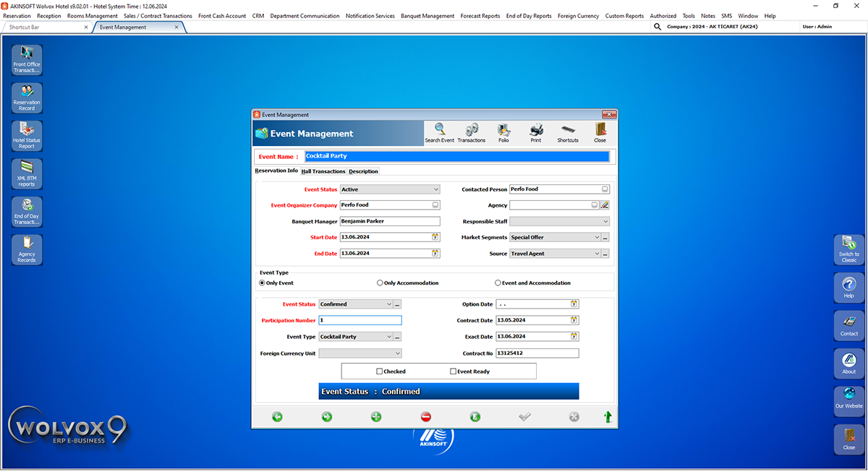868x472 pixels.
Task: Open End of Day Transactions shortcut
Action: pyautogui.click(x=27, y=212)
